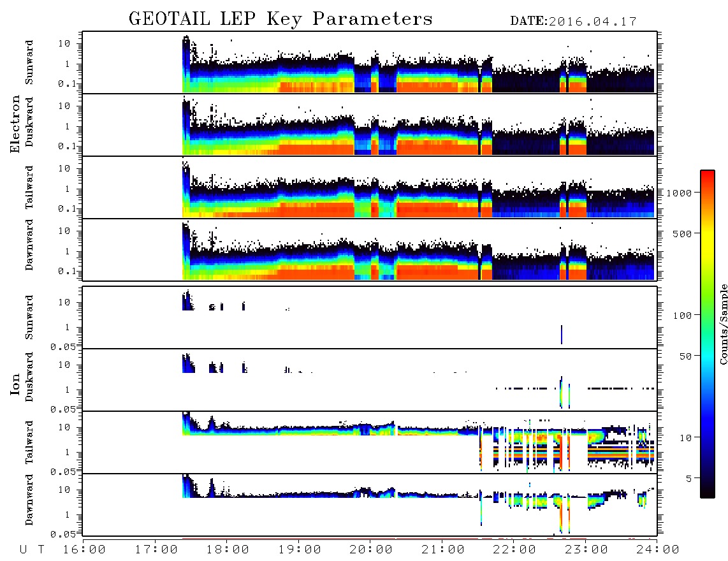Viewport: 728px width, 561px height.
Task: Click the Electron Sunward panel label
Action: pos(29,62)
